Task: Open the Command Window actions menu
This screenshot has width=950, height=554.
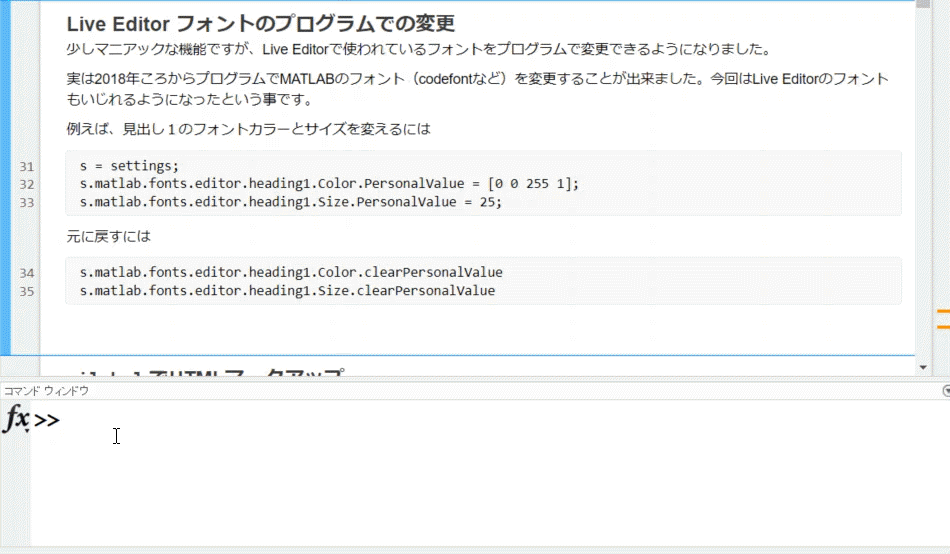Action: [944, 390]
